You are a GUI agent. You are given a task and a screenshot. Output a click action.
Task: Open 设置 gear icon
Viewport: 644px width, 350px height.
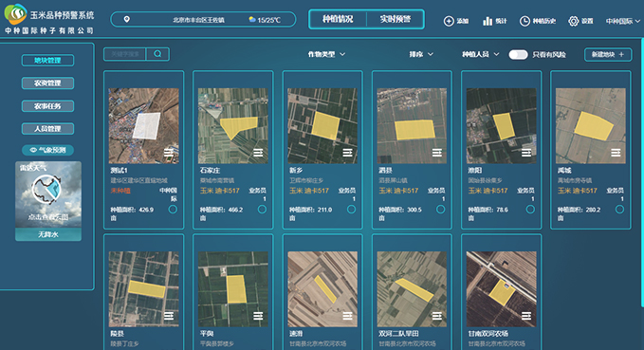pos(574,21)
